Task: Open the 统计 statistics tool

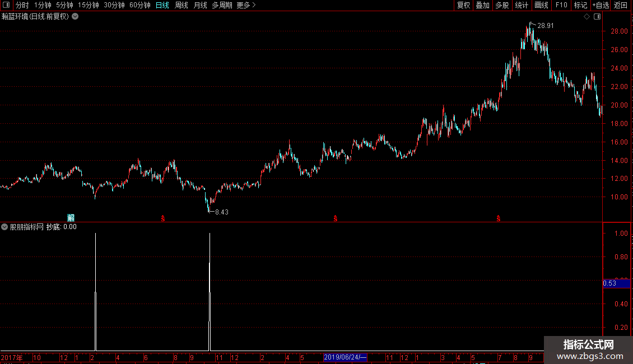Action: point(522,5)
